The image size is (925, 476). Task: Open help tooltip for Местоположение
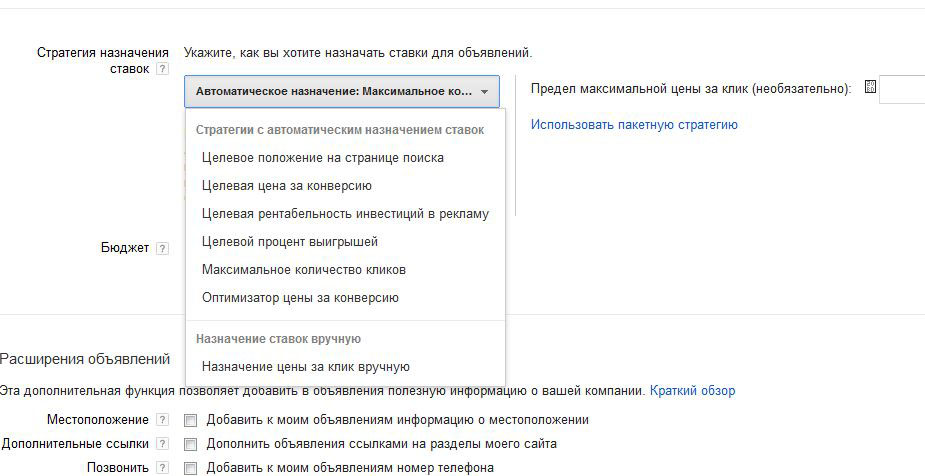click(x=162, y=420)
